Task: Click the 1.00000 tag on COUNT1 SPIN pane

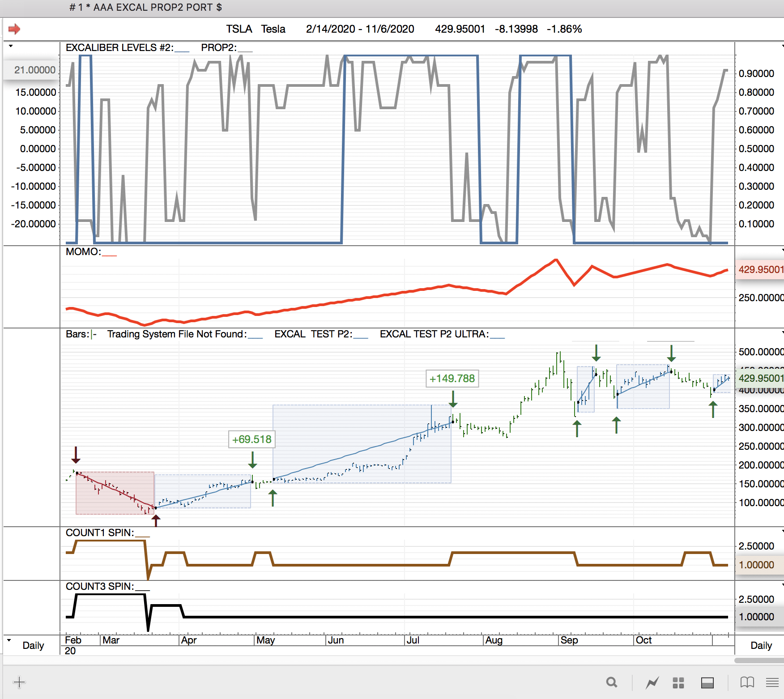Action: click(x=760, y=565)
